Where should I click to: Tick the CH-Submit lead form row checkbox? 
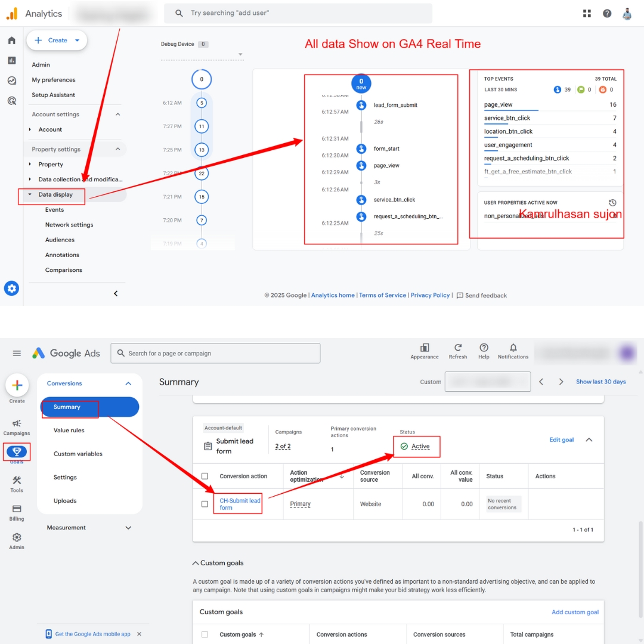point(205,504)
